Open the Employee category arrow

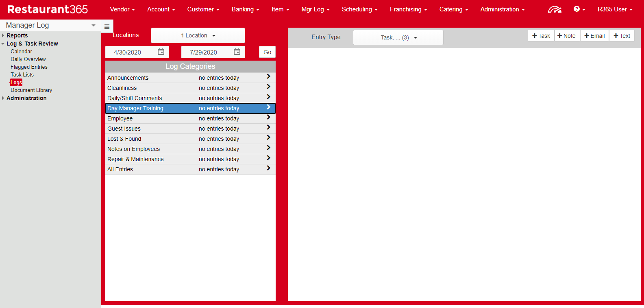268,117
